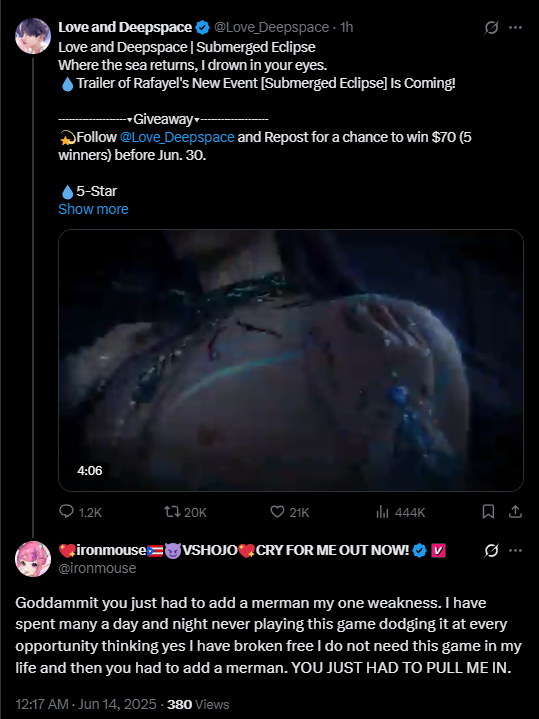Click the blue verified badge beside ironmouse
539x719 pixels.
pyautogui.click(x=419, y=550)
